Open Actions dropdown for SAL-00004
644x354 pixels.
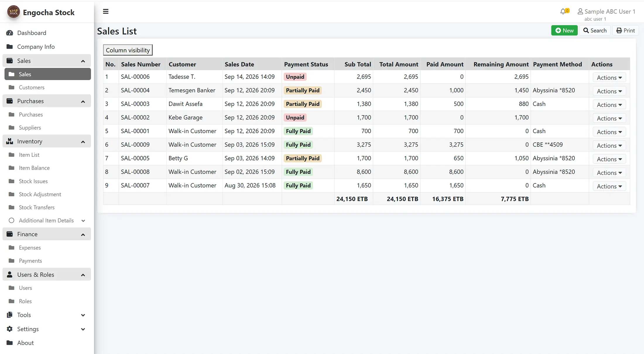click(609, 91)
